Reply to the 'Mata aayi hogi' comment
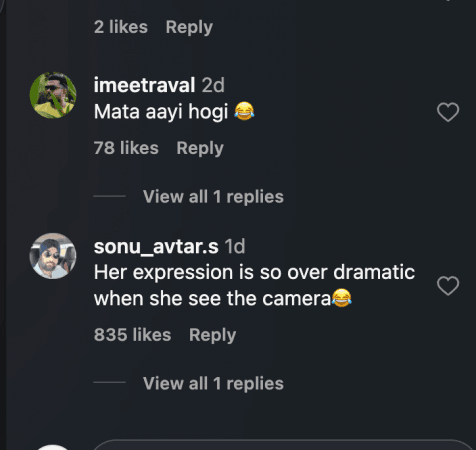This screenshot has height=450, width=476. coord(200,148)
